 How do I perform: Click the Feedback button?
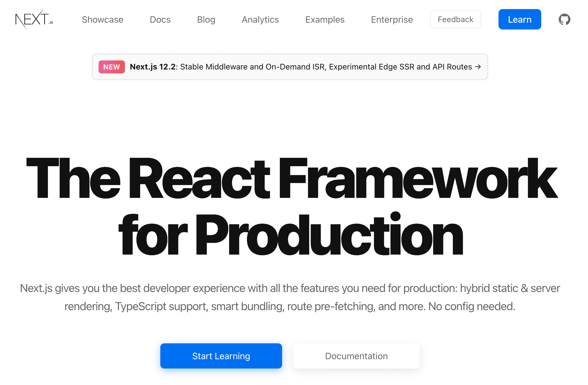pos(455,19)
